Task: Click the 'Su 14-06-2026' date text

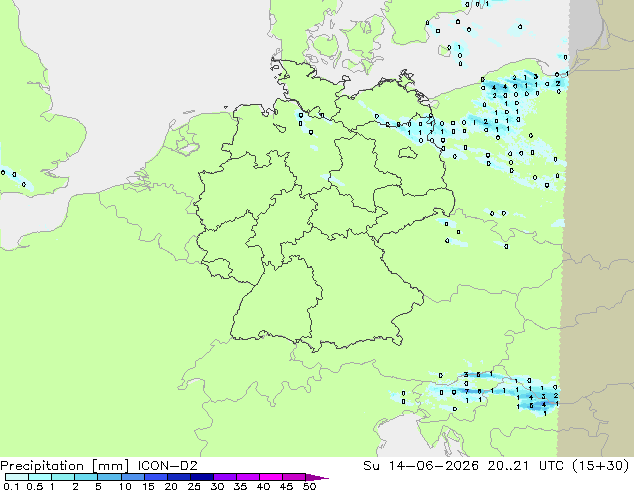Action: click(421, 466)
